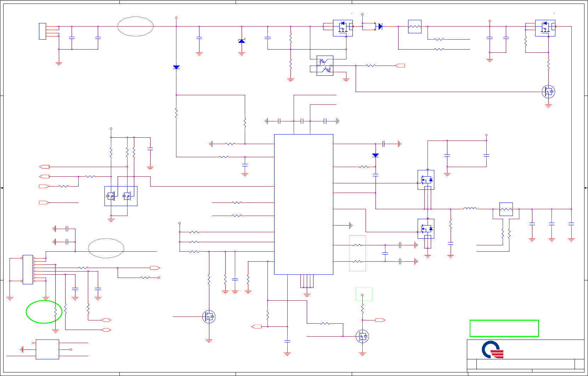Screen dimensions: 588x376
Task: Click the green ellipse around the lower-left resistor
Action: tap(44, 312)
